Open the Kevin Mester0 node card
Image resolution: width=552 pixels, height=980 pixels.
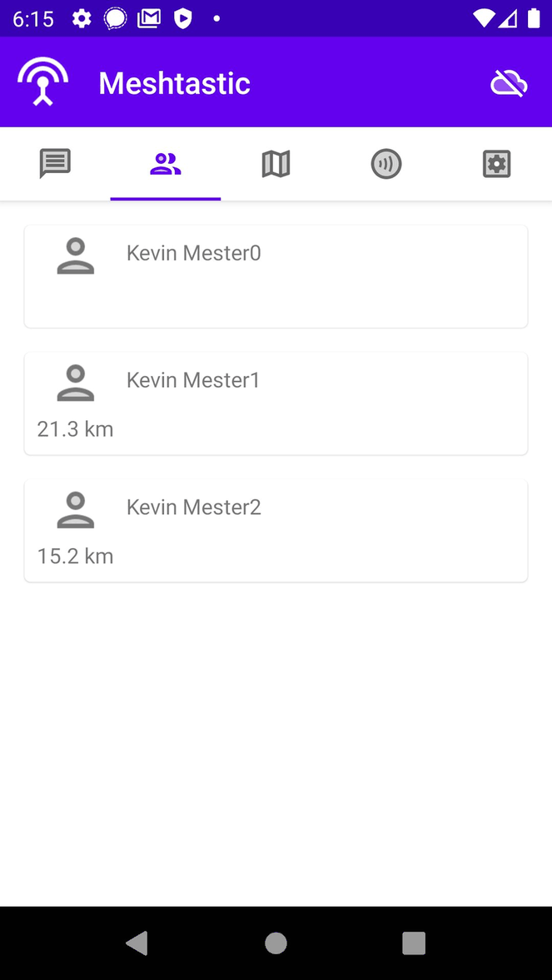276,276
